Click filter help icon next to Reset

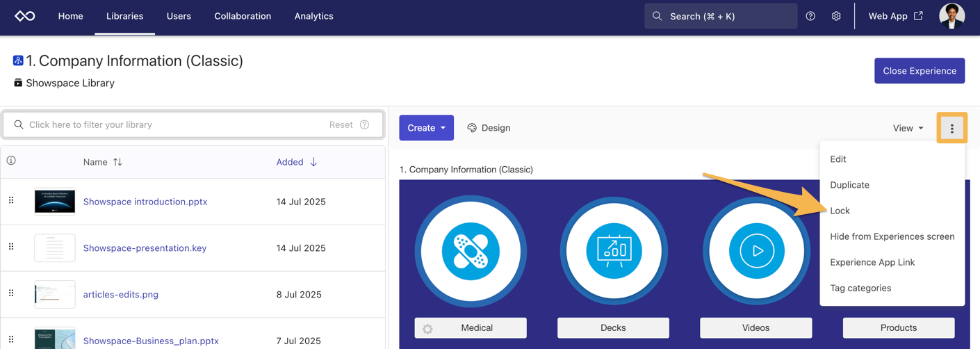coord(365,124)
